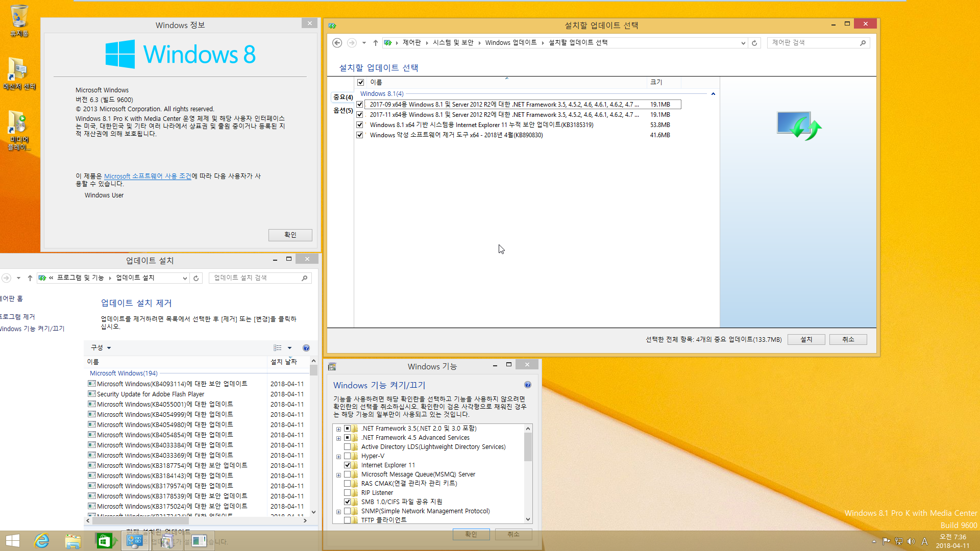Click the search magnifier in Control Panel search
Image resolution: width=980 pixels, height=551 pixels.
tap(863, 43)
